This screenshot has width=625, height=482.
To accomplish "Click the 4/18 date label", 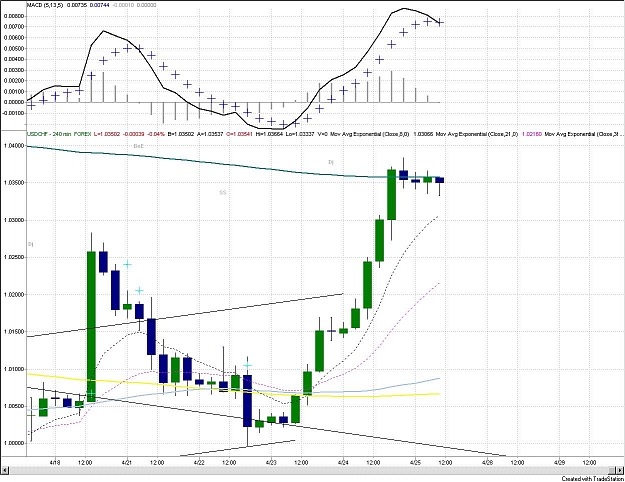I will (55, 462).
